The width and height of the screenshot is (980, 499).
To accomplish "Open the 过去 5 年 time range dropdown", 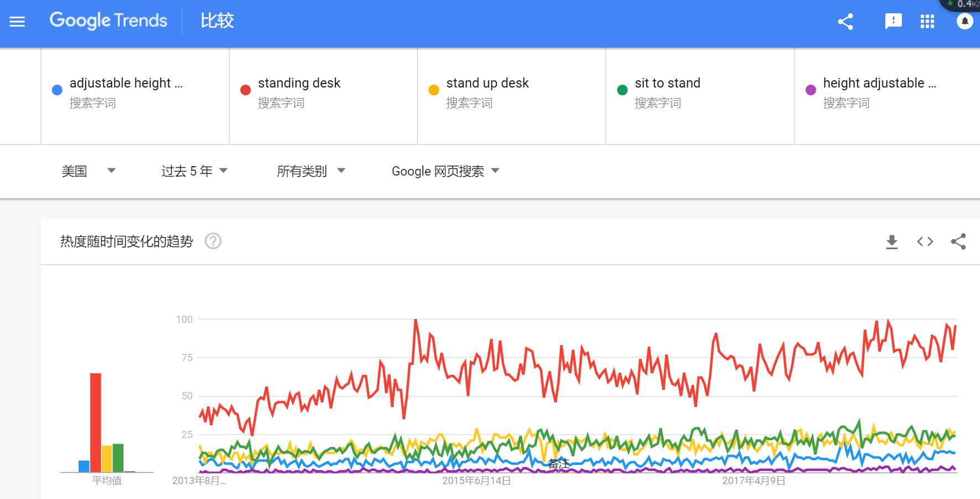I will [194, 171].
